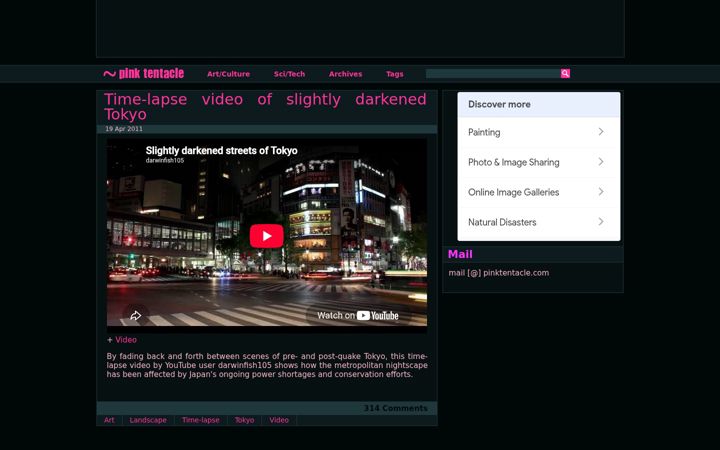This screenshot has width=720, height=450.
Task: Click chevron beside Natural Disasters
Action: 601,222
